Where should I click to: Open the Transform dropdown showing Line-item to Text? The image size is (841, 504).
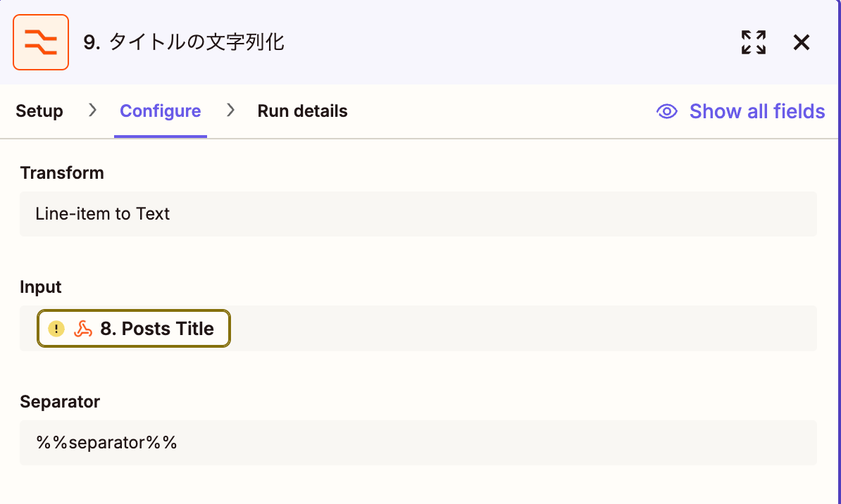(418, 214)
